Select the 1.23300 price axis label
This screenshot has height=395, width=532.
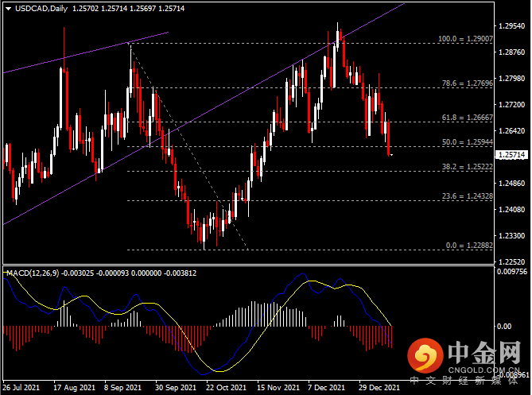[511, 236]
